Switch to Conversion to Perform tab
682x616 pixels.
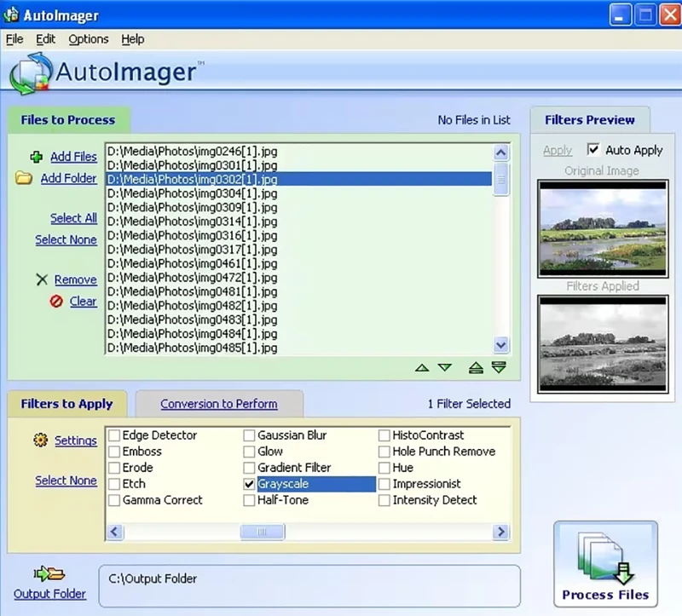point(219,404)
